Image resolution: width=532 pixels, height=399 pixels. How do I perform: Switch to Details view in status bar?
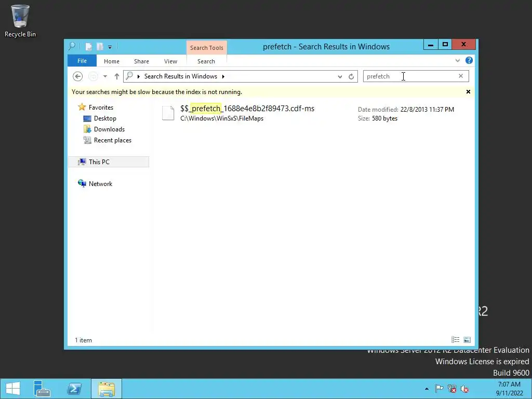click(455, 340)
